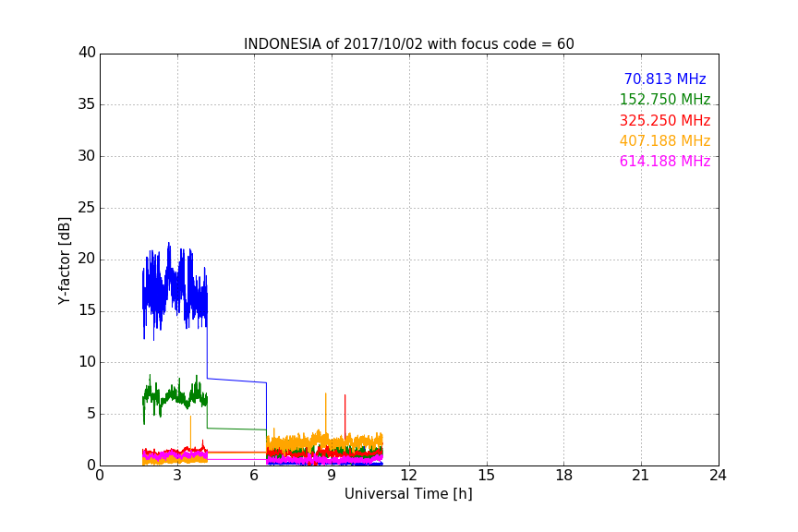Image resolution: width=798 pixels, height=532 pixels.
Task: Click the y-axis tick label 20
Action: (x=87, y=260)
